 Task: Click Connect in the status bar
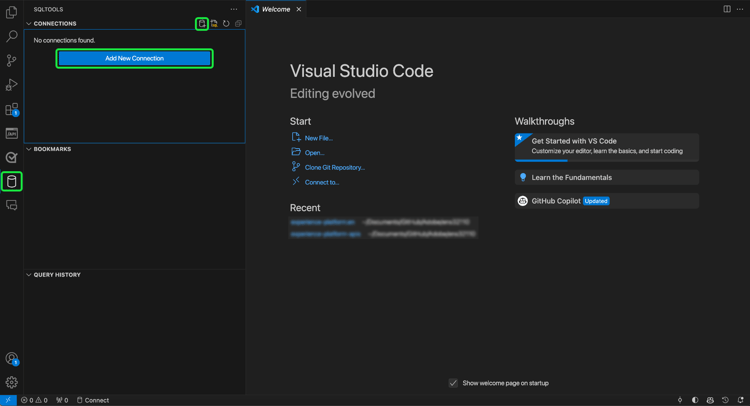94,400
